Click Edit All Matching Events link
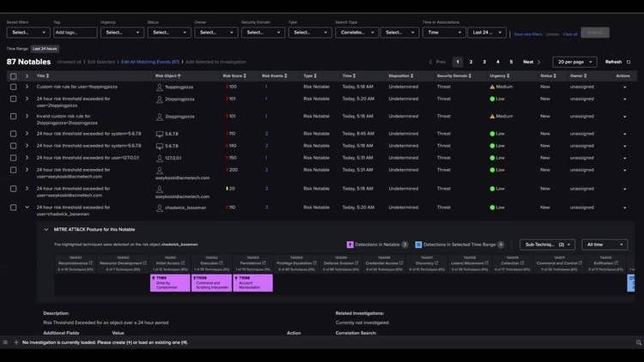This screenshot has width=644, height=362. tap(150, 62)
